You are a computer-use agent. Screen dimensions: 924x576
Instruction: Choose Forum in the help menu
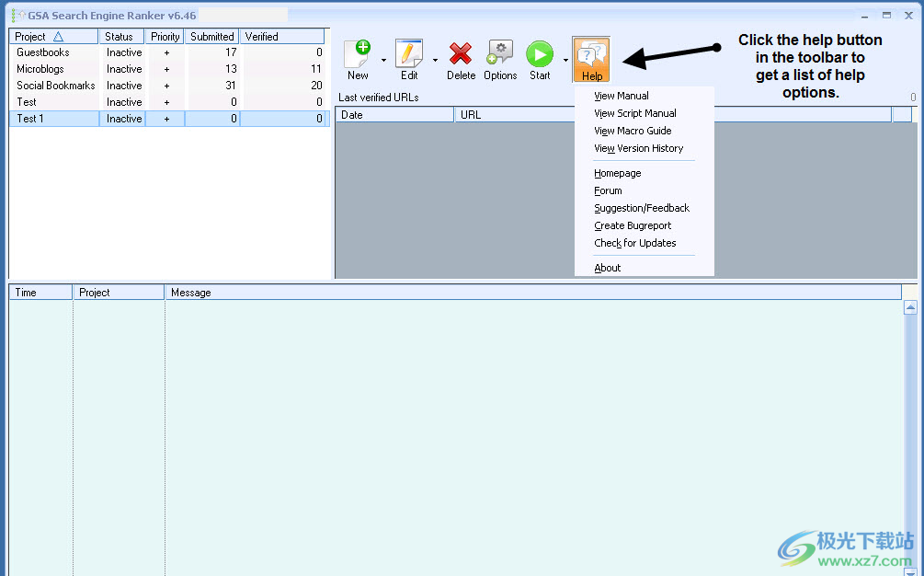point(608,191)
